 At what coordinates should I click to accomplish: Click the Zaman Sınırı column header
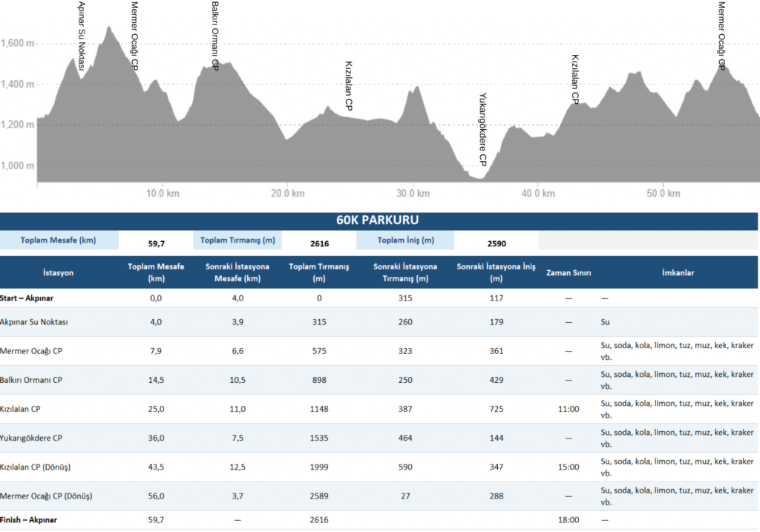pos(569,272)
